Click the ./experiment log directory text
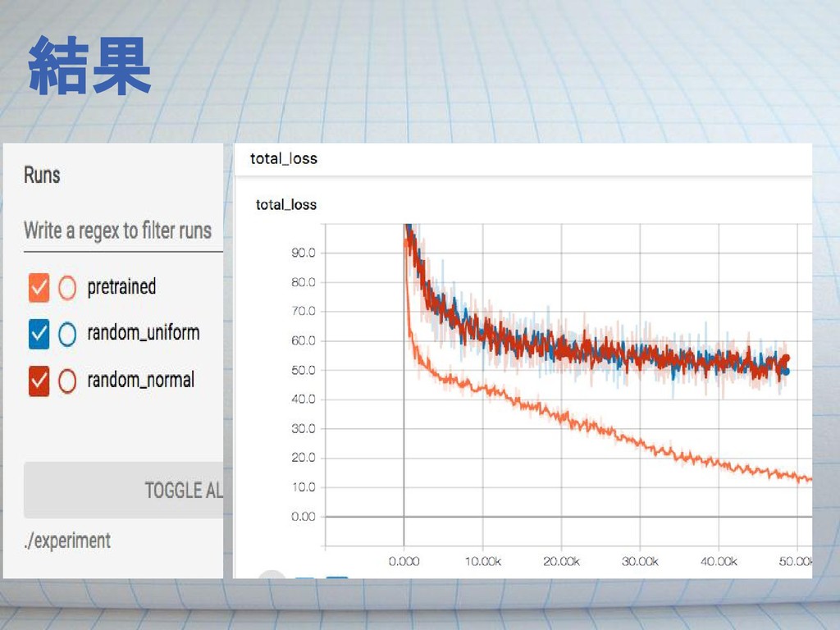Image resolution: width=840 pixels, height=630 pixels. click(x=67, y=541)
